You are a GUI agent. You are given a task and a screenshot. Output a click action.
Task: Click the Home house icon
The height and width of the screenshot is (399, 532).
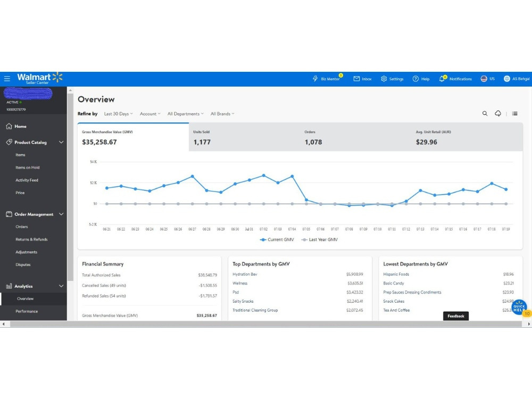[x=9, y=126]
